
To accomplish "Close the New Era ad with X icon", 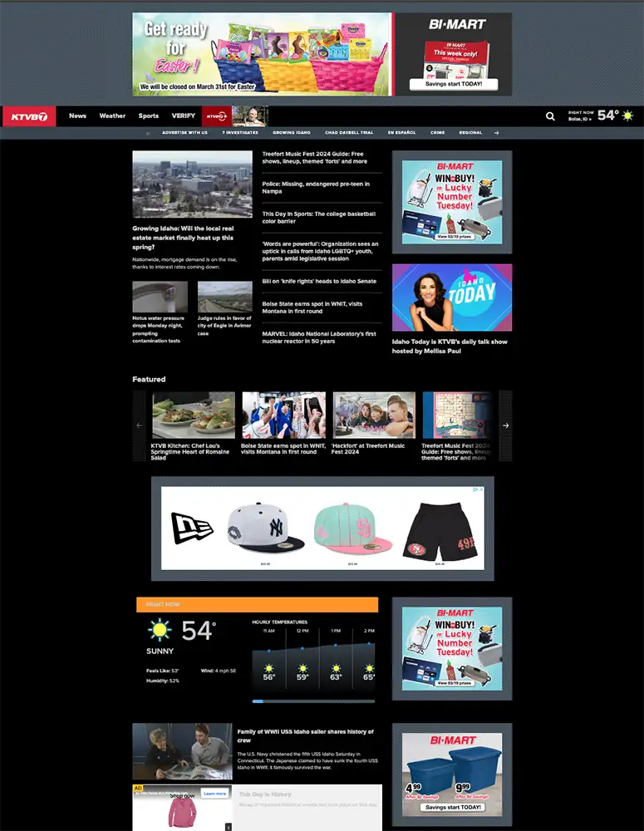I will (481, 489).
